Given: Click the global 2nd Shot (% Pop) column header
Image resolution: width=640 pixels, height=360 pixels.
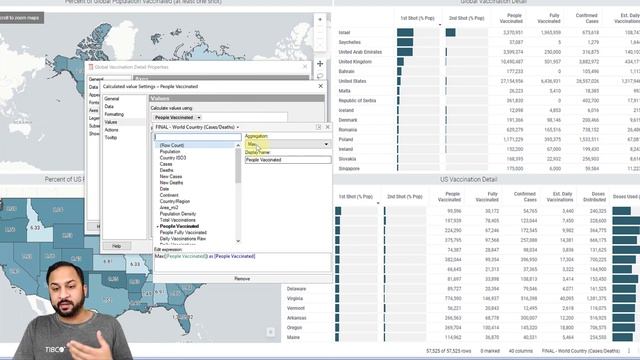Looking at the screenshot, I should [467, 18].
